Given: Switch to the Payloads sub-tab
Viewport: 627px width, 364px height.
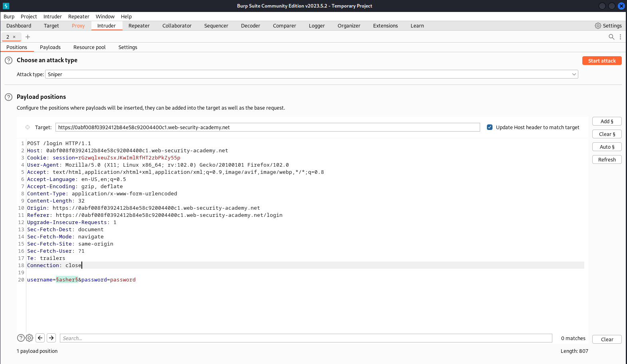Looking at the screenshot, I should click(x=50, y=47).
